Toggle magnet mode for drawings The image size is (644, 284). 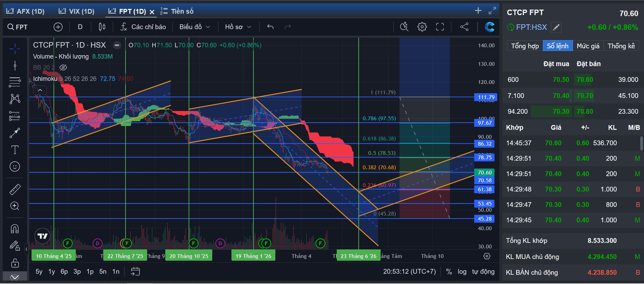(15, 229)
